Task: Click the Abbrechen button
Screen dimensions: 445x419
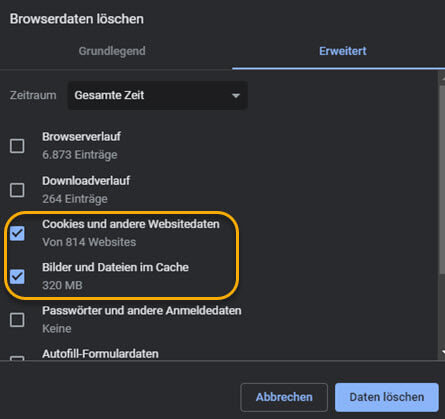Action: (x=284, y=397)
